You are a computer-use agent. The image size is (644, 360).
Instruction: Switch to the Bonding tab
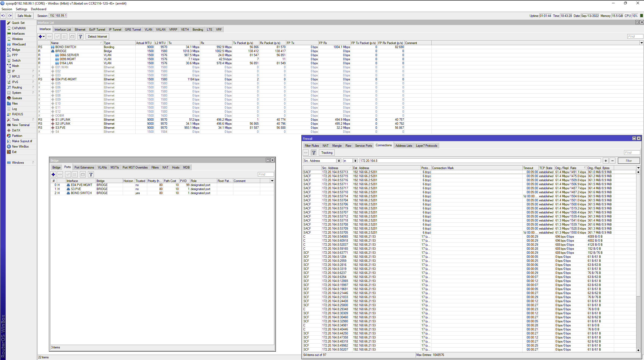pos(198,30)
